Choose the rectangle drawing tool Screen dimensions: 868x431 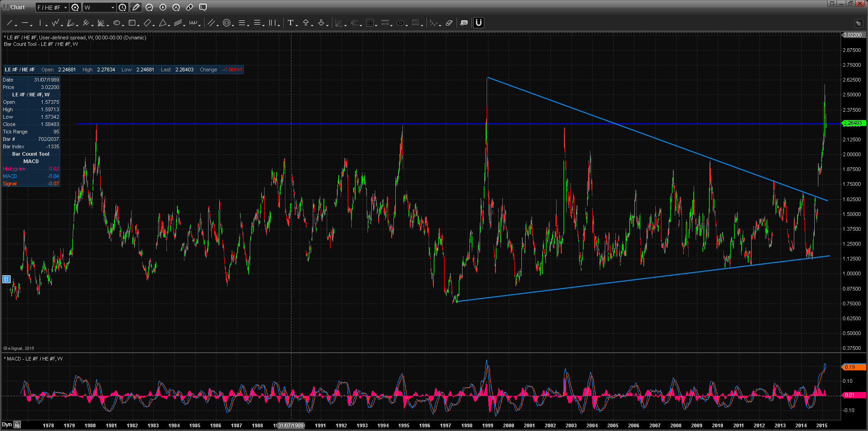click(132, 23)
